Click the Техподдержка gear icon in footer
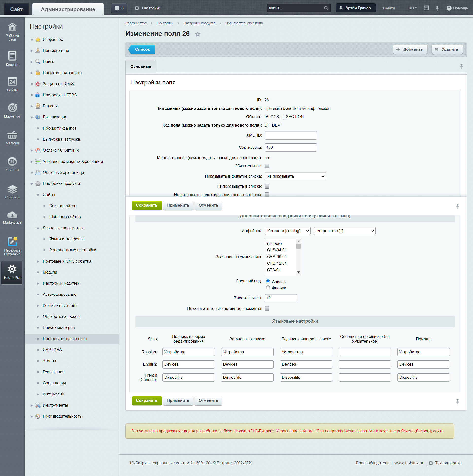473x476 pixels. pos(431,463)
